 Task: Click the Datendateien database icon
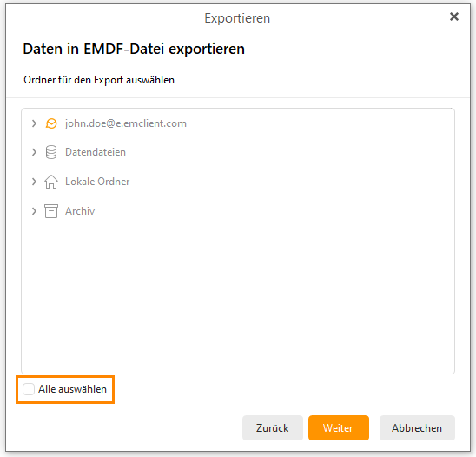point(51,152)
